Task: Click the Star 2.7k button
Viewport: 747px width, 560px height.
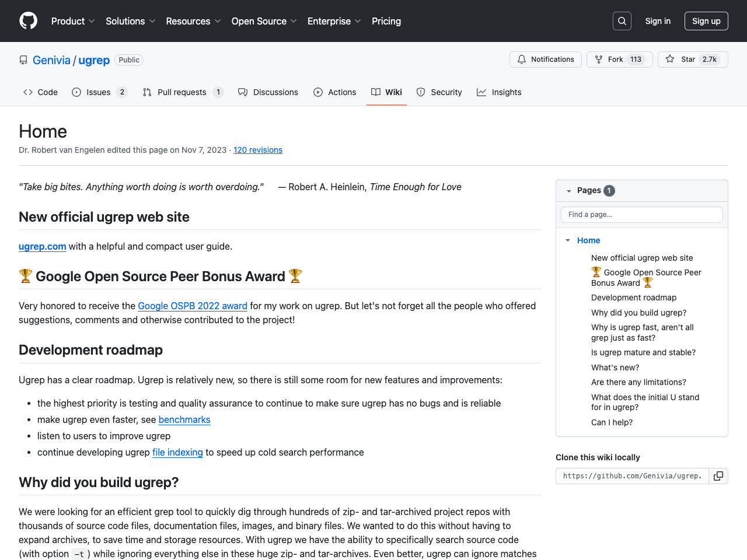Action: click(693, 60)
